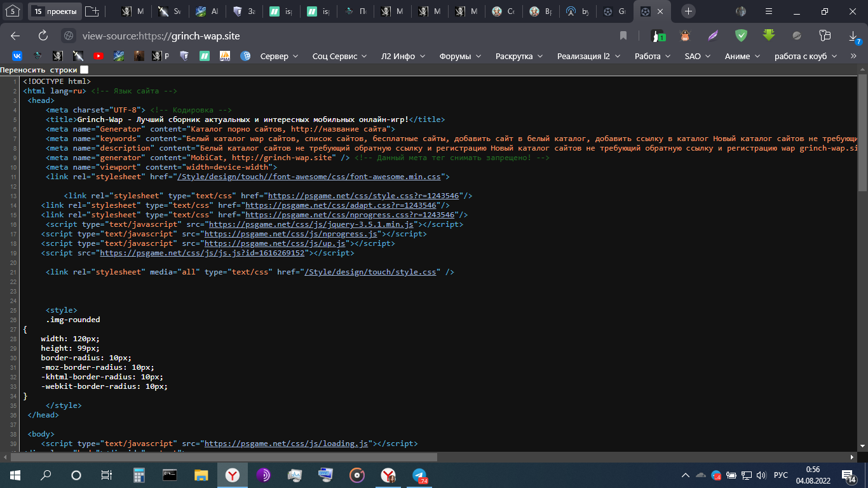Bookmark this page using the bookmark icon
Image resolution: width=868 pixels, height=488 pixels.
(x=623, y=36)
